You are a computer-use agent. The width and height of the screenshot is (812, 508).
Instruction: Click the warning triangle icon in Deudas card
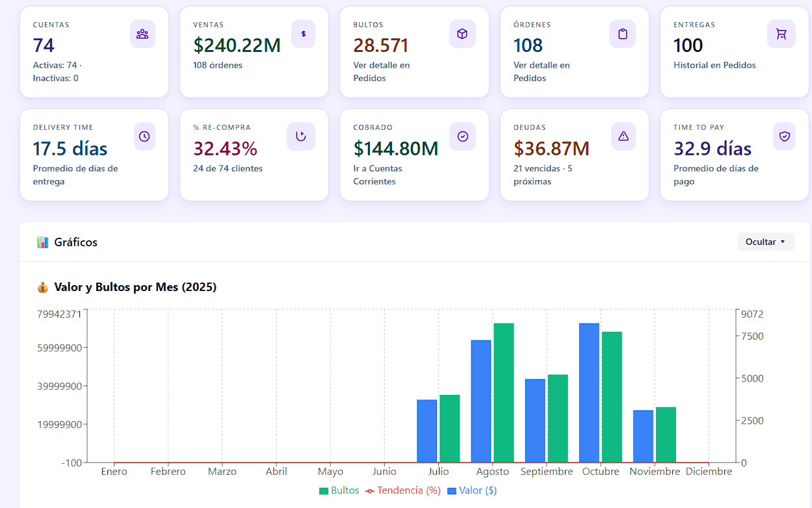click(623, 136)
